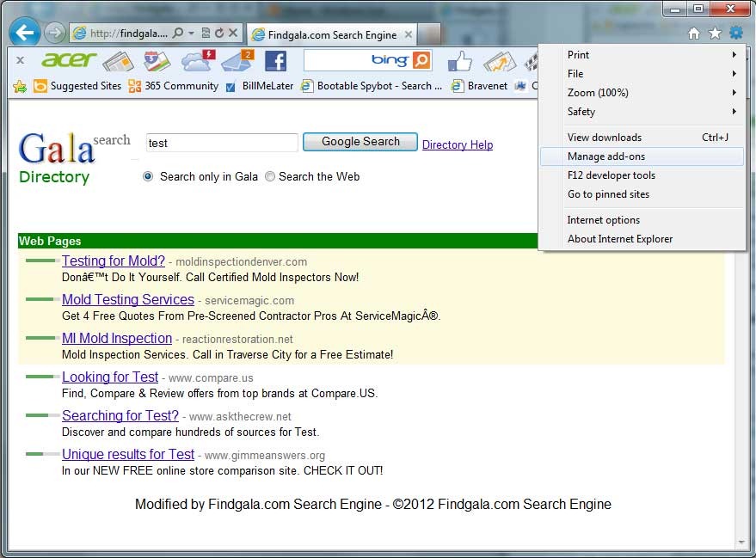Click the Tools gear icon
756x558 pixels.
tap(735, 33)
